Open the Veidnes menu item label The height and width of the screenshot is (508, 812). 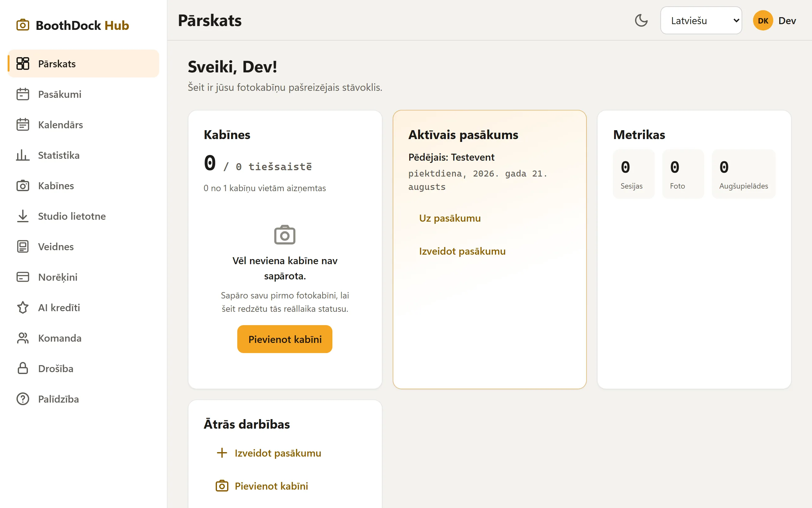(x=56, y=247)
